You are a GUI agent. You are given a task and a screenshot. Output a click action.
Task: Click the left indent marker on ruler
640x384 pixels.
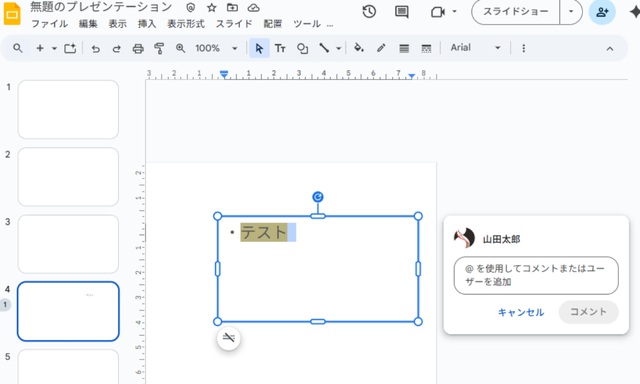224,75
